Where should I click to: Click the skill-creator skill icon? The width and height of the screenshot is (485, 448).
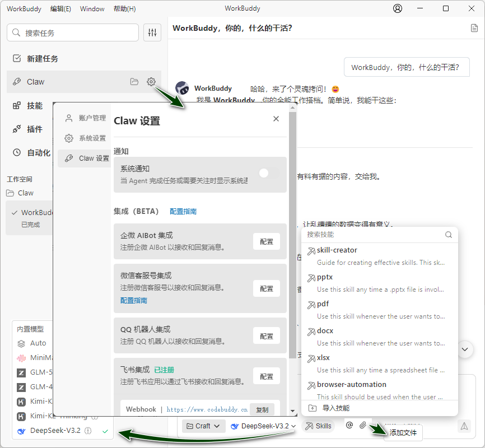click(311, 251)
